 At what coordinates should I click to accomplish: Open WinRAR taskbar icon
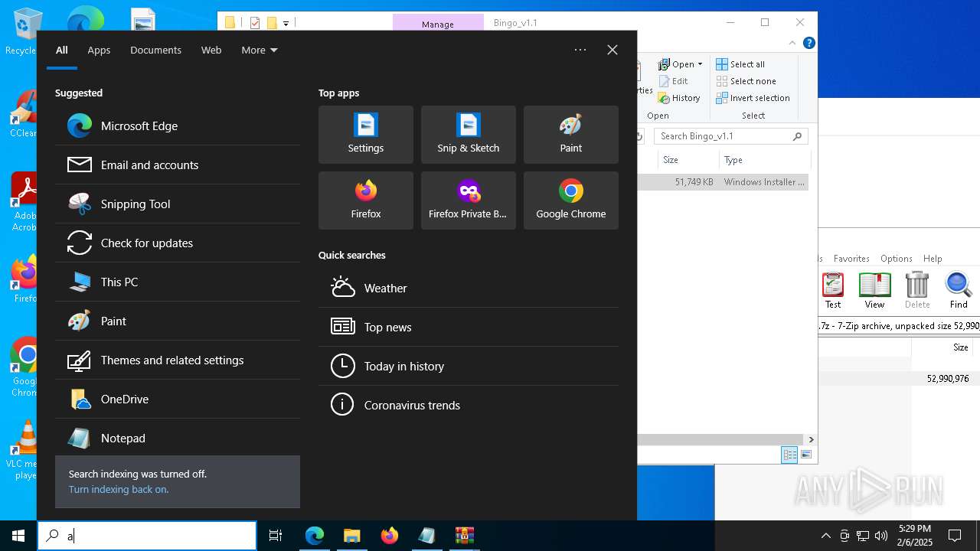[x=465, y=536]
